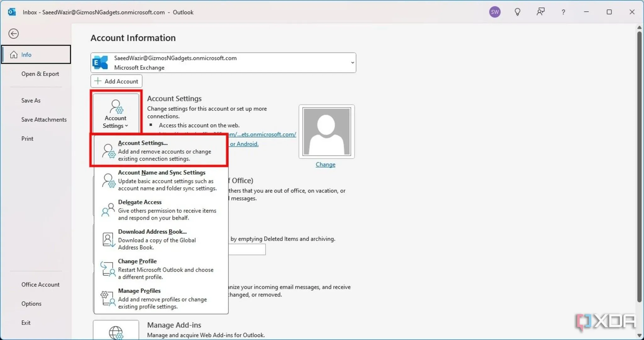Click the Change photo link
Image resolution: width=644 pixels, height=340 pixels.
(325, 164)
